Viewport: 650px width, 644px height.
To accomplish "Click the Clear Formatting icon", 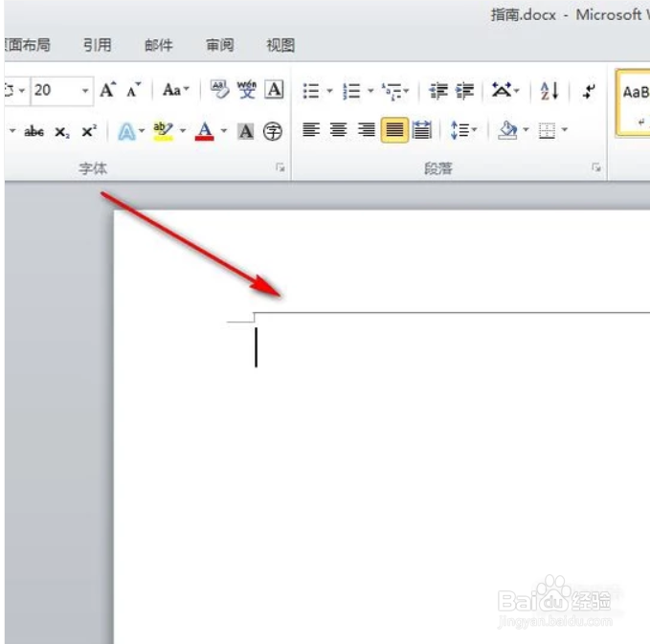I will 220,90.
